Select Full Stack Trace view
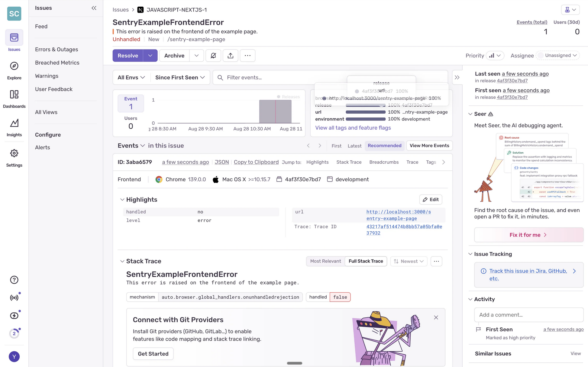 [x=366, y=261]
